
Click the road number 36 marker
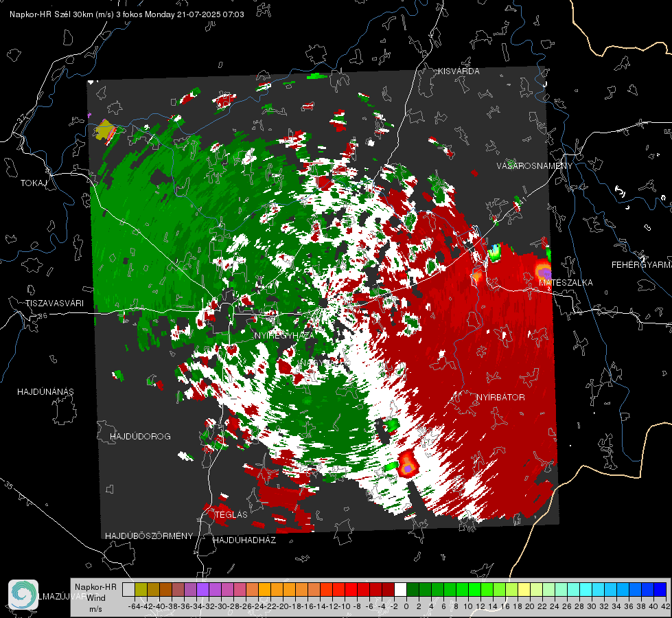pos(43,316)
